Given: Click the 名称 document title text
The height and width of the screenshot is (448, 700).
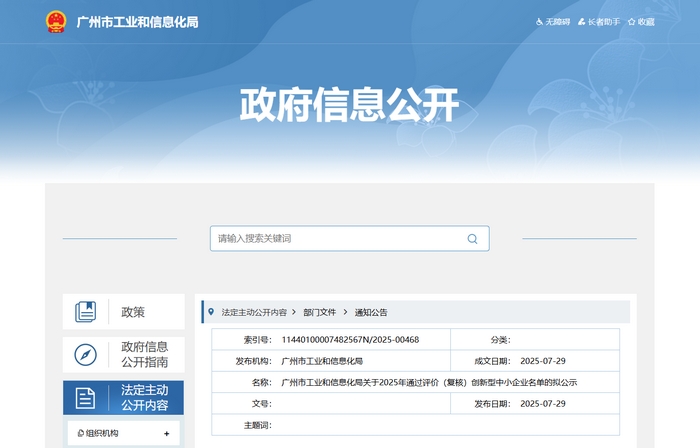Looking at the screenshot, I should tap(429, 382).
